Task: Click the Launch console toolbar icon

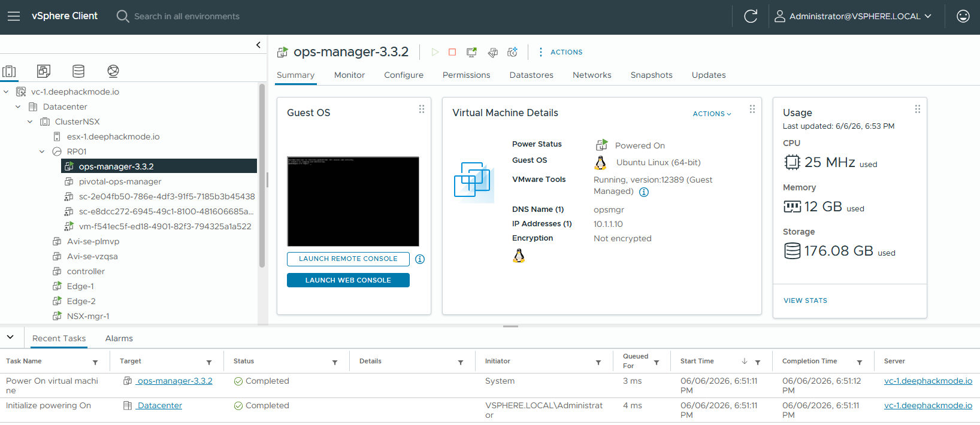Action: click(472, 52)
